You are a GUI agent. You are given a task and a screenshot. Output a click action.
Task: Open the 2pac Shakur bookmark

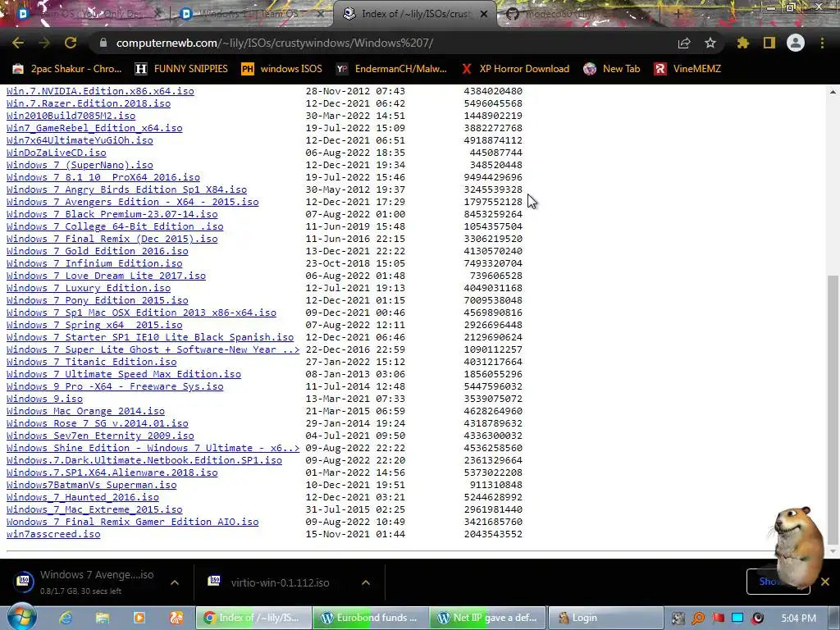click(67, 69)
